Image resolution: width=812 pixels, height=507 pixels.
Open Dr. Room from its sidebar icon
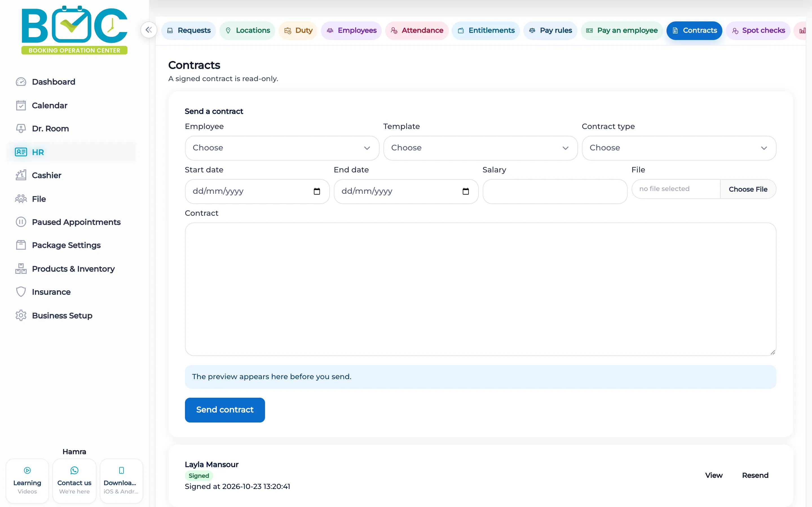[x=21, y=129]
